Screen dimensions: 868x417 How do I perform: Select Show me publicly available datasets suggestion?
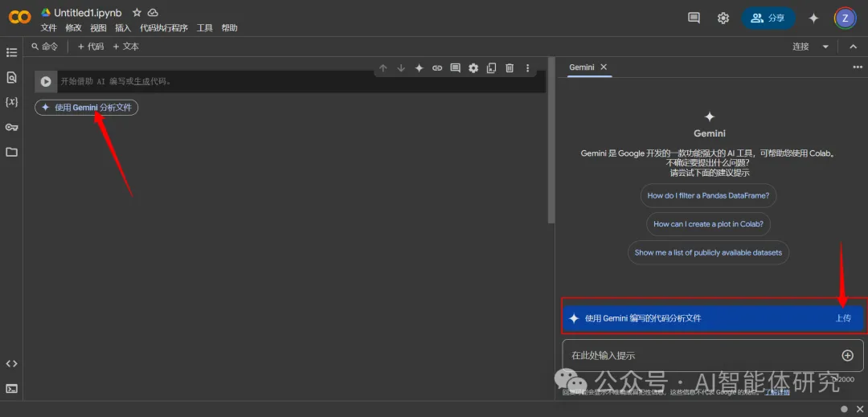coord(708,252)
